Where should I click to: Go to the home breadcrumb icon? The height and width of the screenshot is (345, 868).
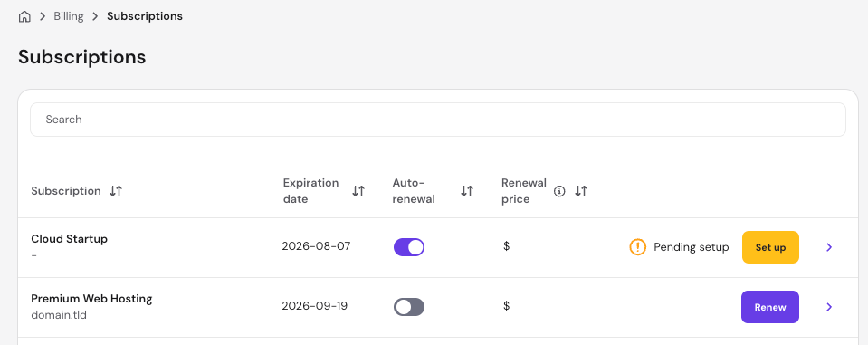coord(24,16)
